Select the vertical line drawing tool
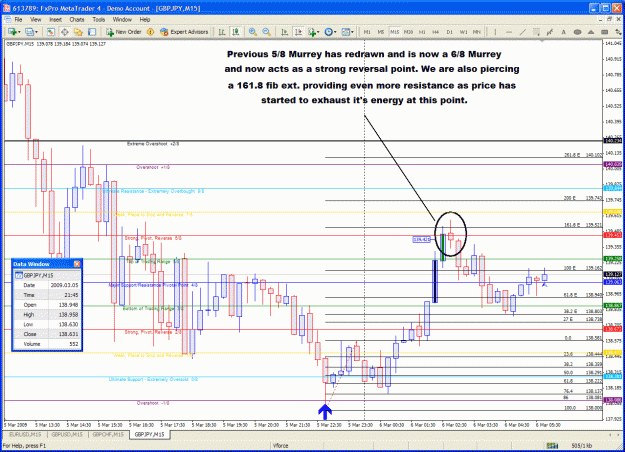Image resolution: width=625 pixels, height=452 pixels. tap(495, 32)
